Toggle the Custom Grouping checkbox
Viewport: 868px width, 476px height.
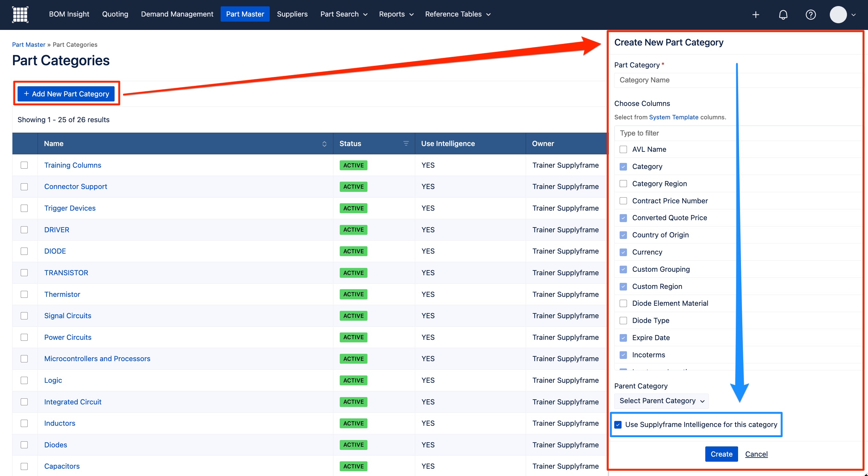tap(623, 269)
